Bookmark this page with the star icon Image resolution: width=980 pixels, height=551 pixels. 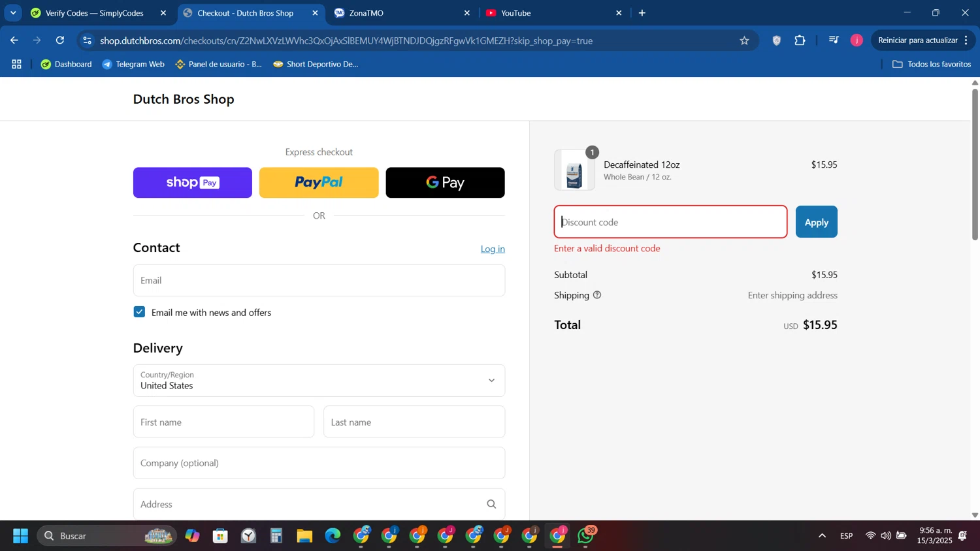pos(744,40)
